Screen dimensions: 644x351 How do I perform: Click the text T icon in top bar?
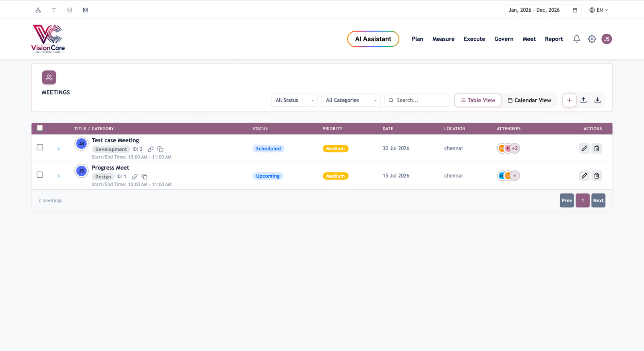click(x=54, y=10)
